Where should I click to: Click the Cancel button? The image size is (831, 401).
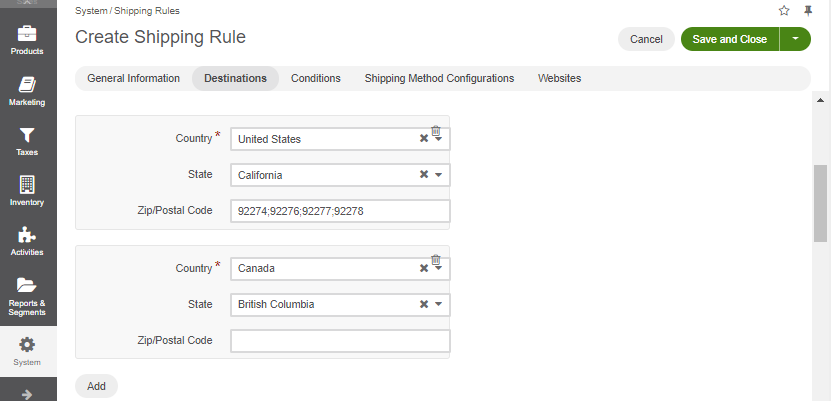click(x=646, y=39)
